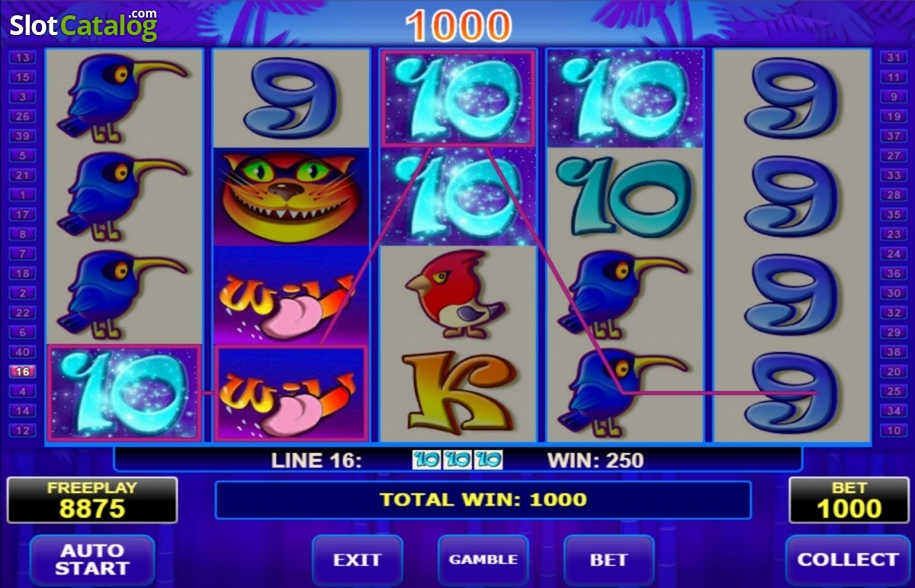Image resolution: width=915 pixels, height=588 pixels.
Task: Select the red cardinal bird symbol
Action: [455, 294]
